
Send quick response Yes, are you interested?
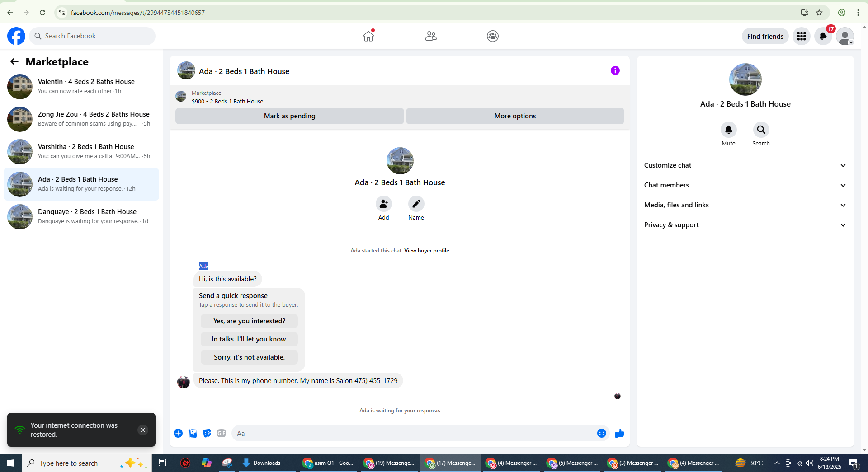click(249, 321)
